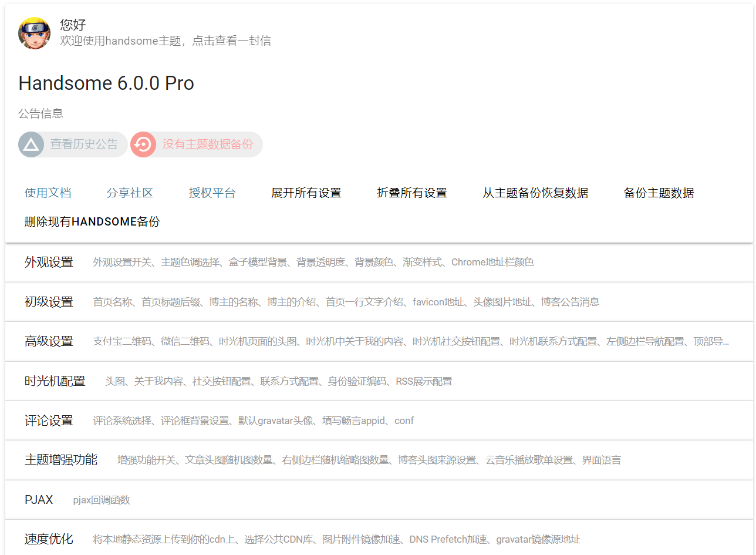Click the Naruto avatar image
Viewport: 756px width, 555px height.
34,33
